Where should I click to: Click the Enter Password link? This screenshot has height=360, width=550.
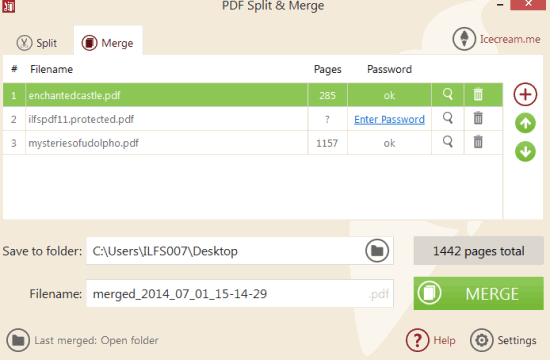tap(389, 119)
